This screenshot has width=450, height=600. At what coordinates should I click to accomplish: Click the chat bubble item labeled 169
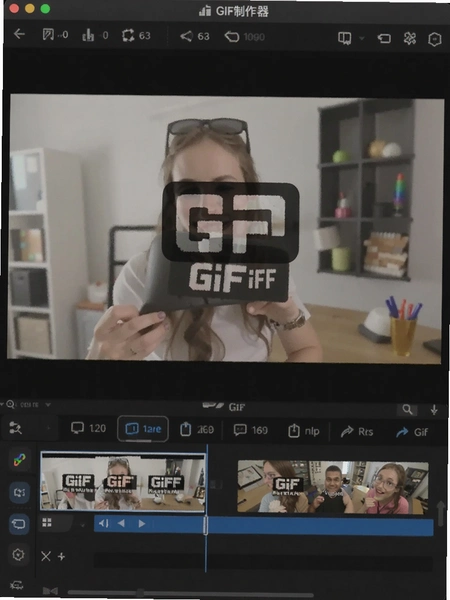click(251, 430)
